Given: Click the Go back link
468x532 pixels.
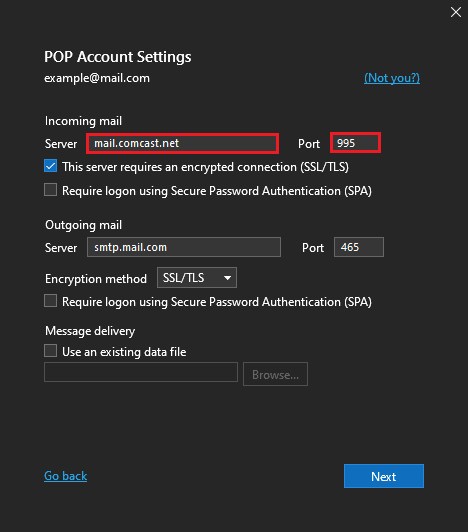Looking at the screenshot, I should pyautogui.click(x=65, y=476).
